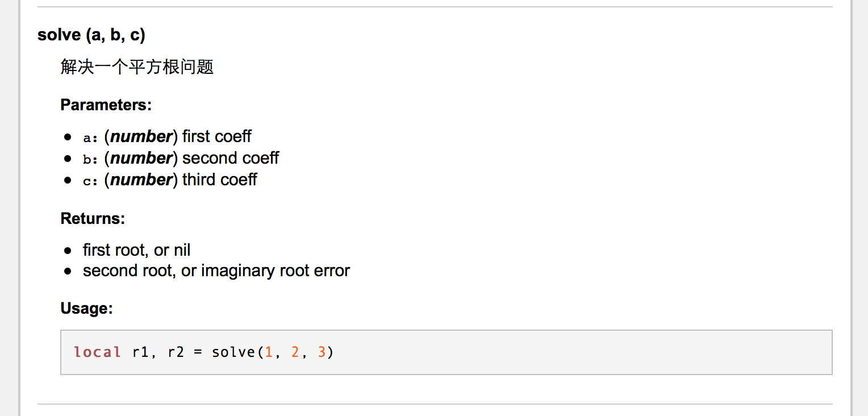The height and width of the screenshot is (416, 868).
Task: Click the Returns: section label
Action: [93, 219]
